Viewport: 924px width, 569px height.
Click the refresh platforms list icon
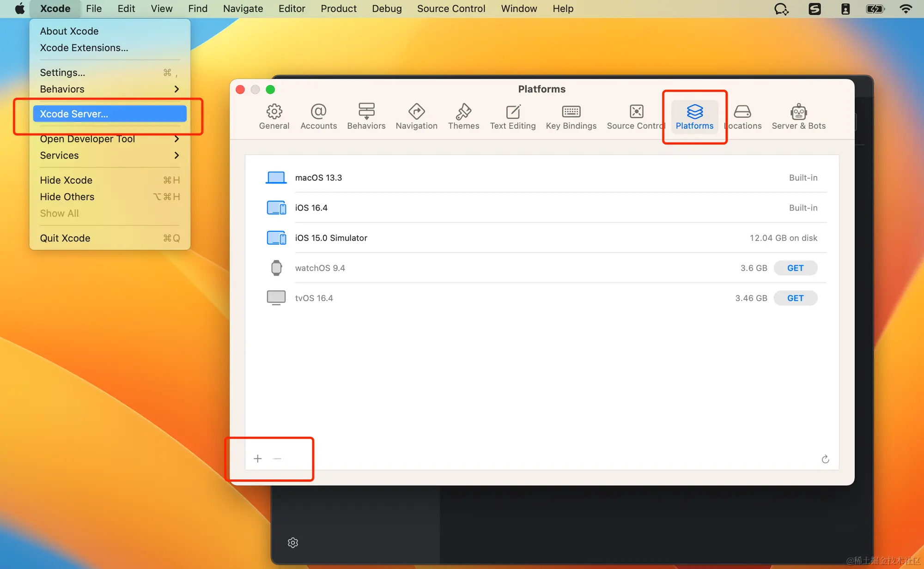(x=825, y=459)
